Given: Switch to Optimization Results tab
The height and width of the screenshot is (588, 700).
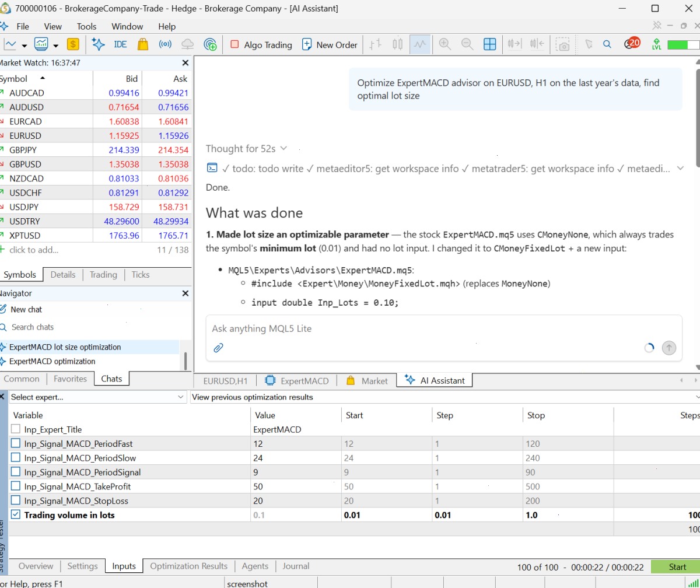Looking at the screenshot, I should (x=189, y=566).
